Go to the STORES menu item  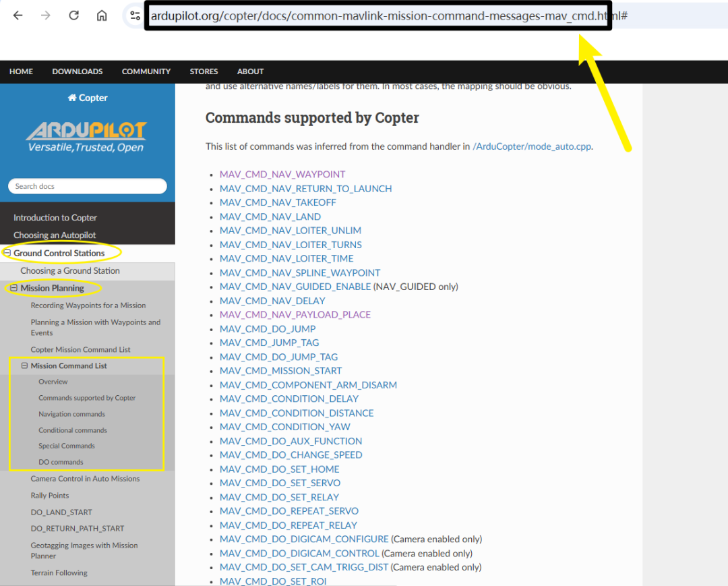(204, 71)
